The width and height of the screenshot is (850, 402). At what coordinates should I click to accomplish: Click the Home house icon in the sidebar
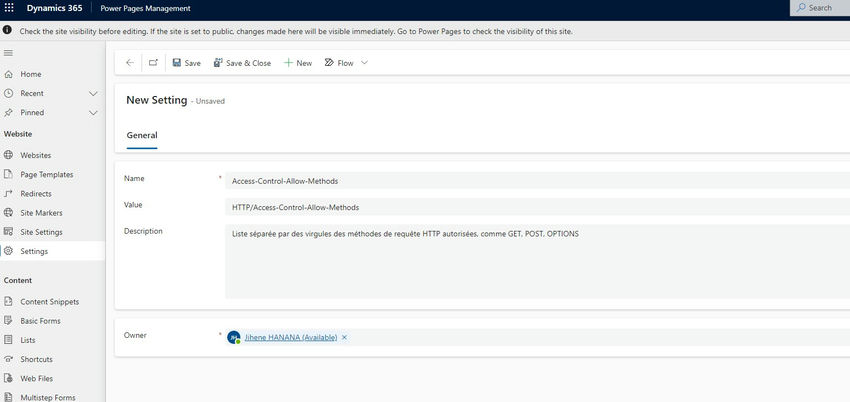8,74
